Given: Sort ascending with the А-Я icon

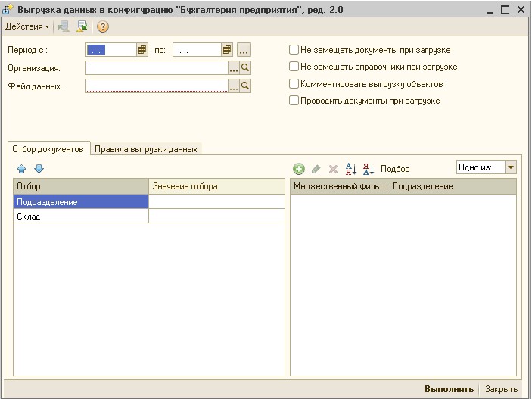Looking at the screenshot, I should (x=351, y=169).
